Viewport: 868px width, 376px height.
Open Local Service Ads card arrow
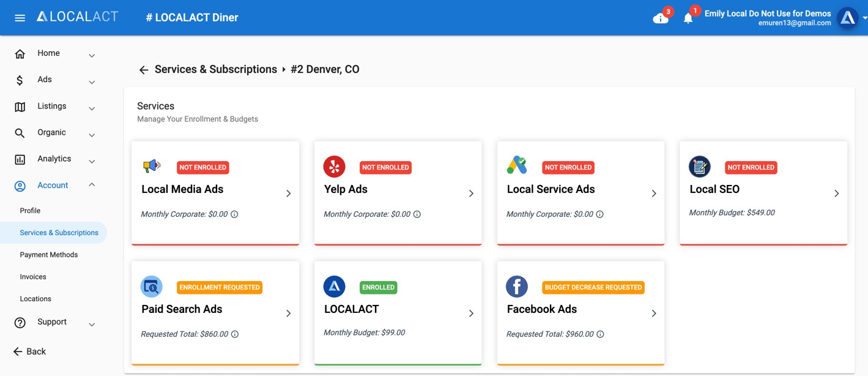click(654, 194)
